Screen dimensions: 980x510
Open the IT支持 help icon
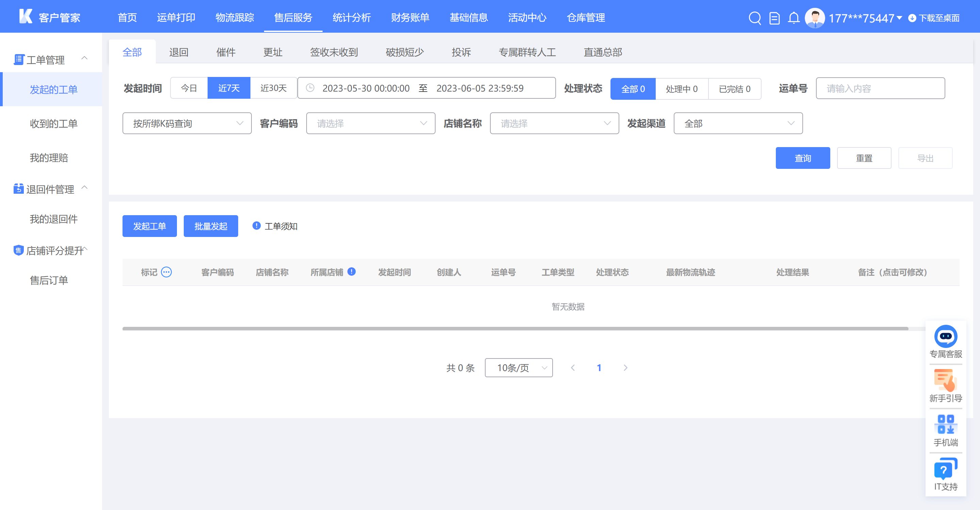click(945, 468)
